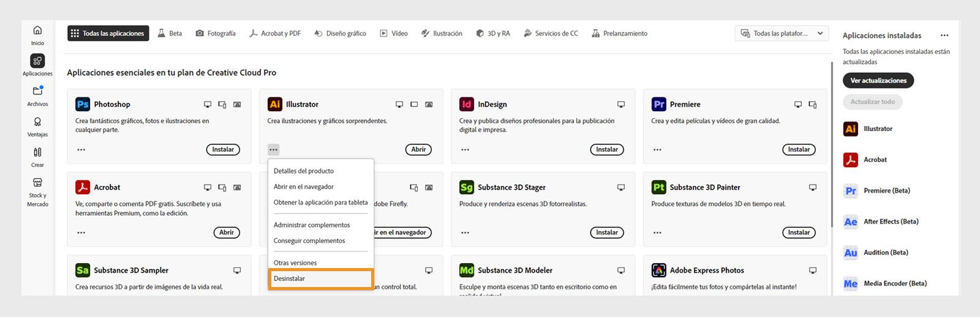
Task: Click the Adobe Express Photos icon
Action: (x=659, y=270)
